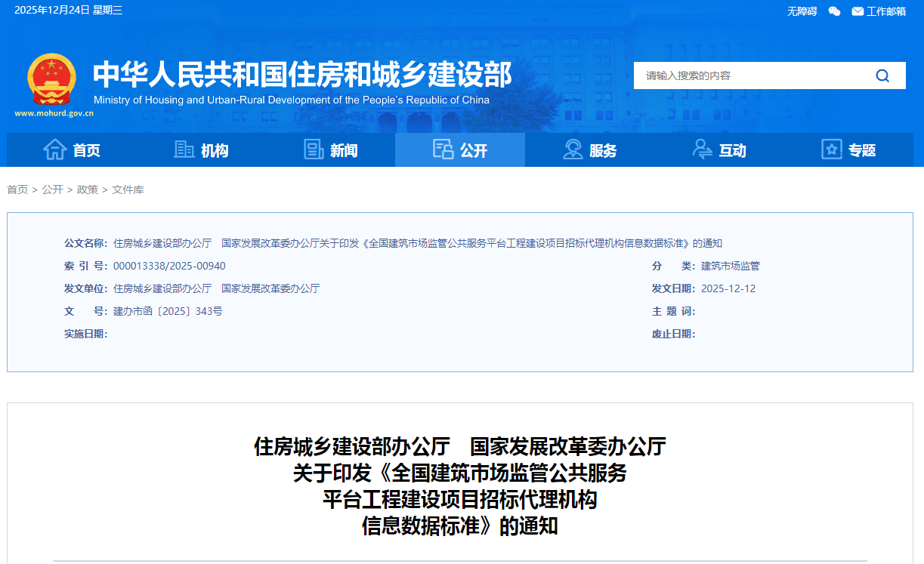Click the work mailbox envelope icon
Viewport: 924px width, 564px height.
click(x=858, y=11)
